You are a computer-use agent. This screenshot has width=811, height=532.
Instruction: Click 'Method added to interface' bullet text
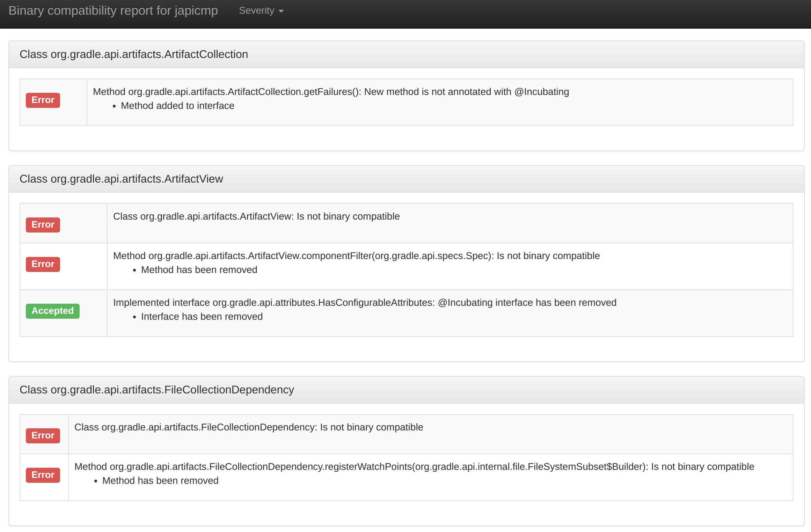[177, 105]
